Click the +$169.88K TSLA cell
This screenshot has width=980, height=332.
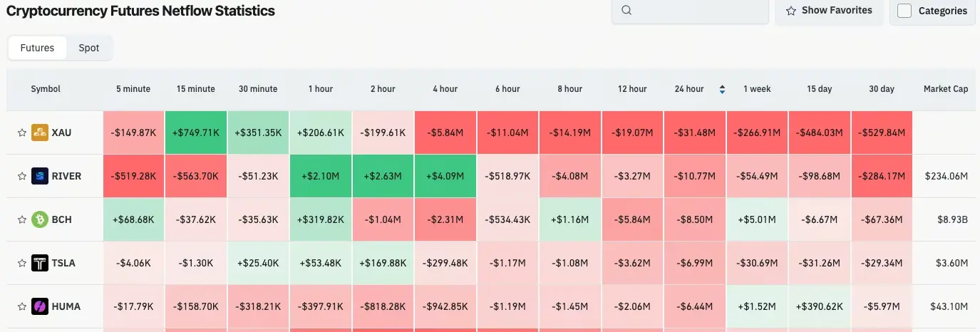[383, 263]
